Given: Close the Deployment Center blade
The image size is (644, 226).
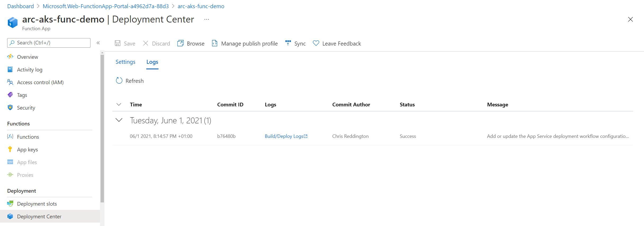Looking at the screenshot, I should (630, 19).
